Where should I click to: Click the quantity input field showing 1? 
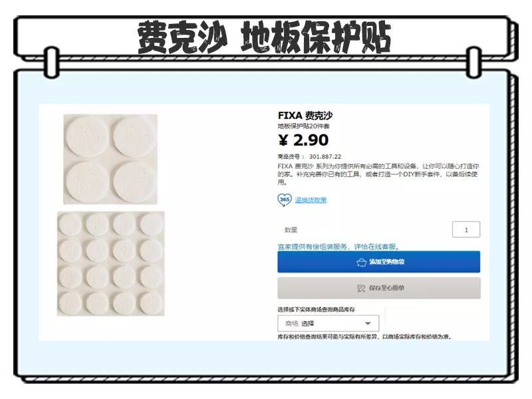point(466,229)
